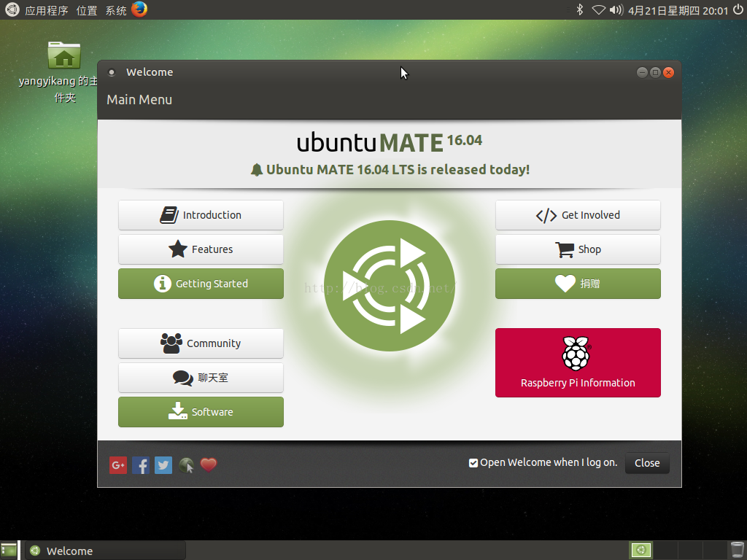Click the Facebook icon
Image resolution: width=747 pixels, height=560 pixels.
click(141, 465)
